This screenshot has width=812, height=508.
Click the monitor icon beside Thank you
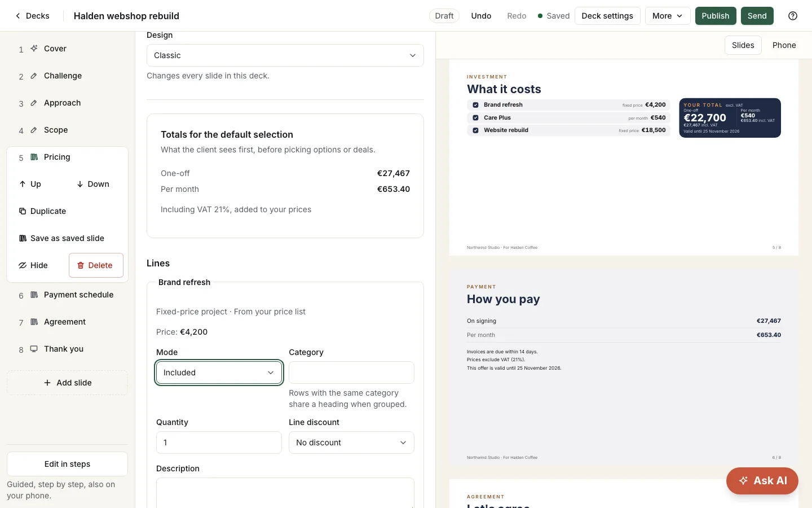pos(34,349)
